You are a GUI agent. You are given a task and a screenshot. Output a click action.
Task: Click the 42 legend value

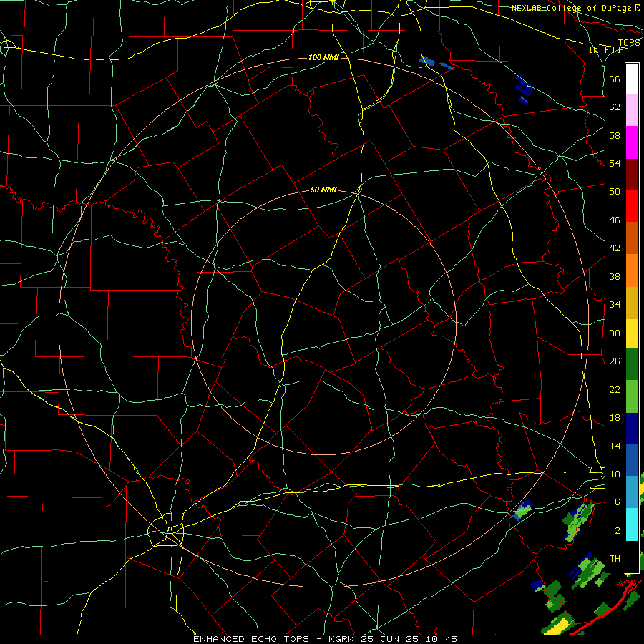(615, 248)
